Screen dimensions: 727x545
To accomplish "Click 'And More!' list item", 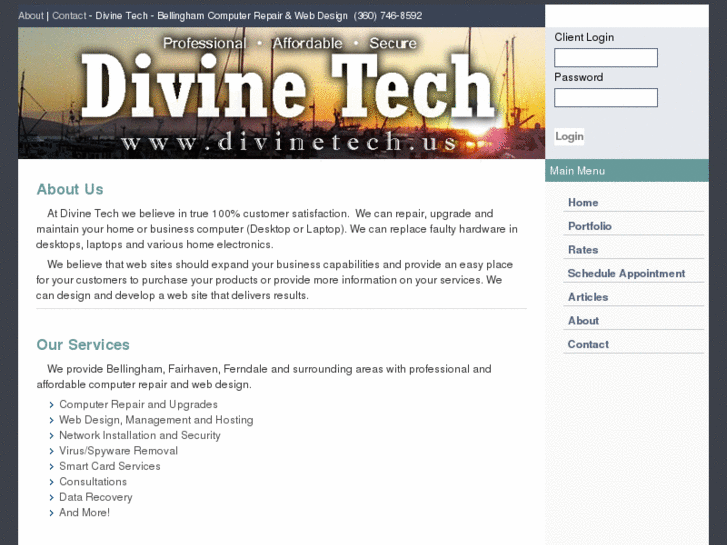I will [84, 513].
